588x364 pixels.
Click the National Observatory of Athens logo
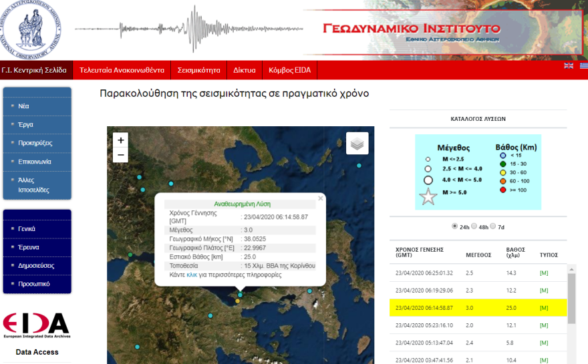coord(30,30)
